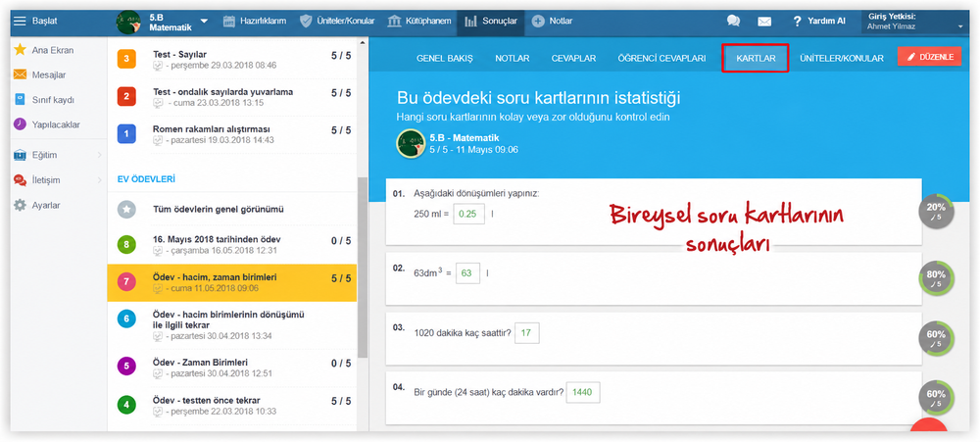Switch to the ÖĞRENCİ CEVAPLARI tab
This screenshot has height=442, width=980.
click(661, 58)
